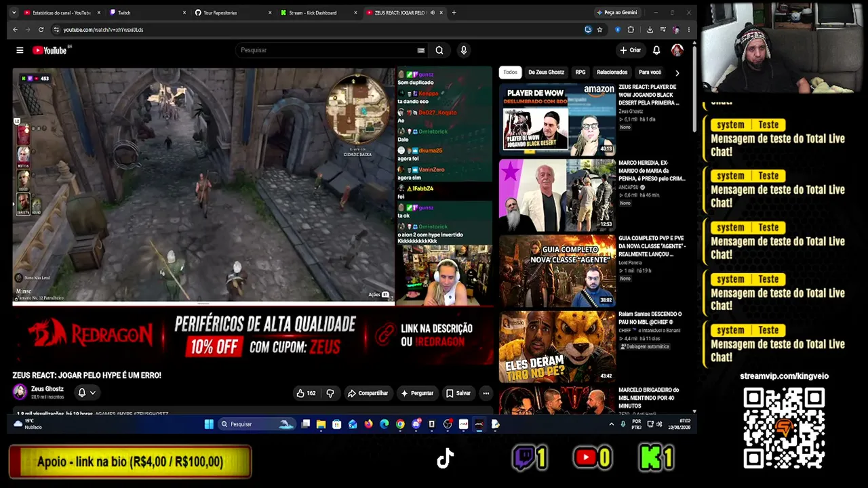Select the De Zeus Ghostz filter chip
Viewport: 868px width, 488px height.
coord(546,73)
